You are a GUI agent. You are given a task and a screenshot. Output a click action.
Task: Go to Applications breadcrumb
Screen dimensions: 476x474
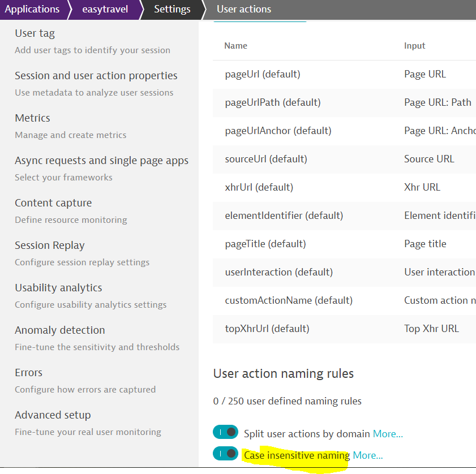click(x=32, y=9)
